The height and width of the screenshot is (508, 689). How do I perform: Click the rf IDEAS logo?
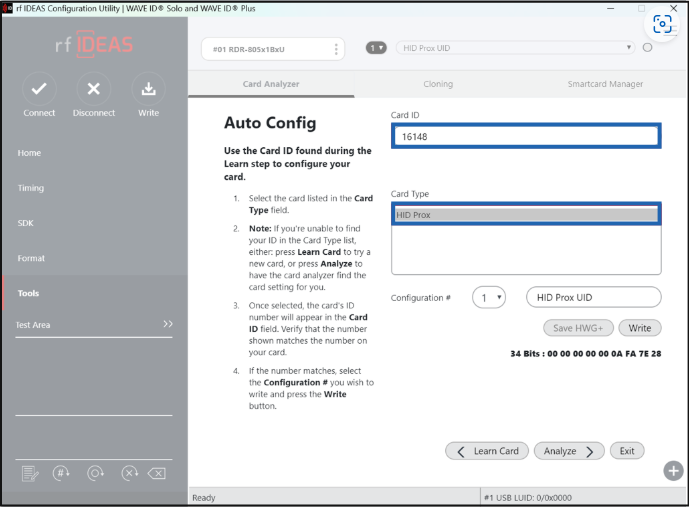(94, 44)
